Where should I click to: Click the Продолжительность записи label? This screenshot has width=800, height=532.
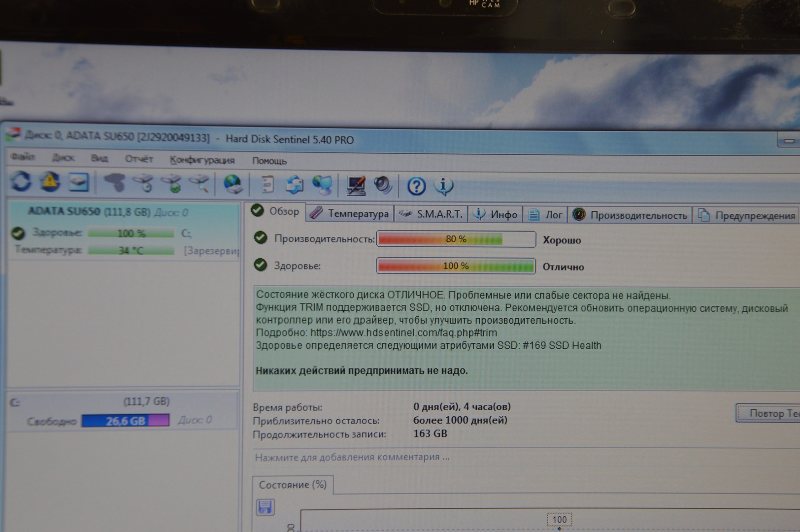(319, 434)
